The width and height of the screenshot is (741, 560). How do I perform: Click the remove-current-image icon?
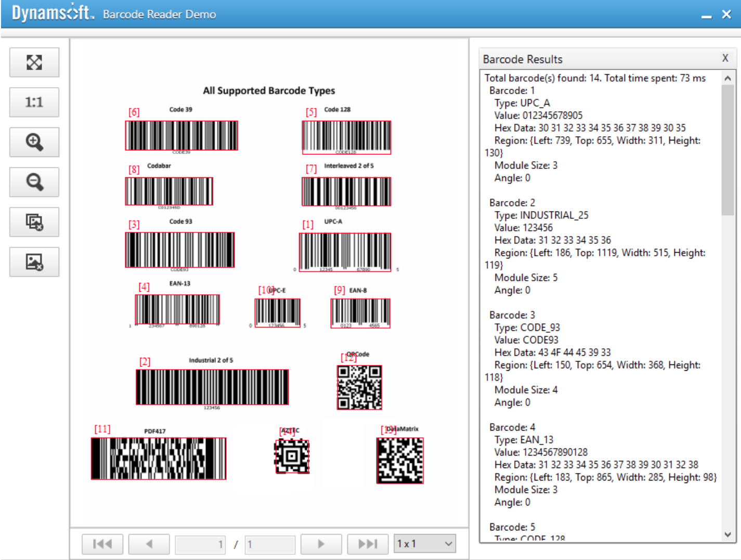point(34,262)
